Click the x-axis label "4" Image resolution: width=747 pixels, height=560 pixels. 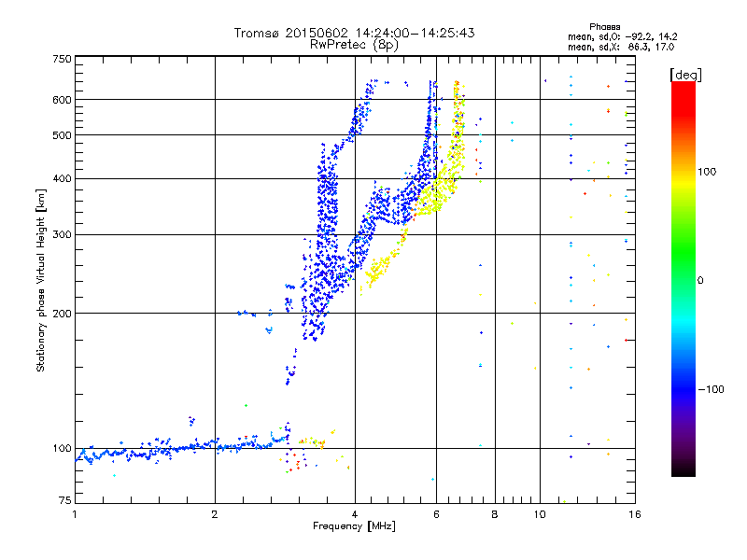(355, 514)
